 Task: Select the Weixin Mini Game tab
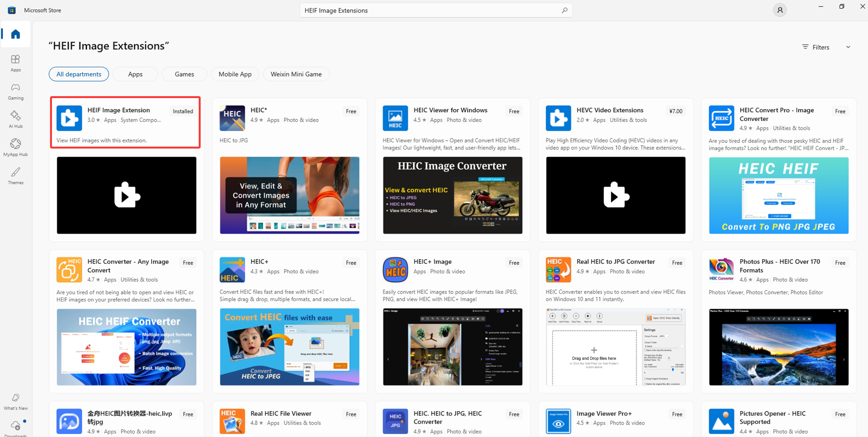[296, 74]
